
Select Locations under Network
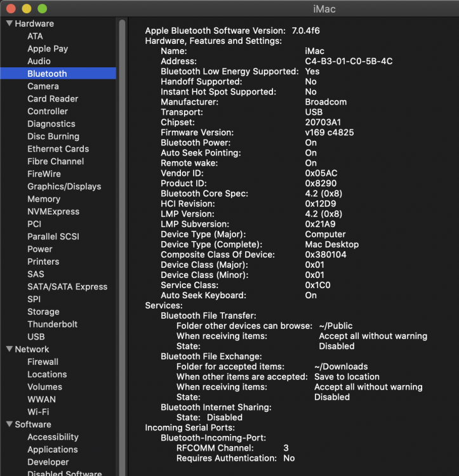click(x=47, y=374)
